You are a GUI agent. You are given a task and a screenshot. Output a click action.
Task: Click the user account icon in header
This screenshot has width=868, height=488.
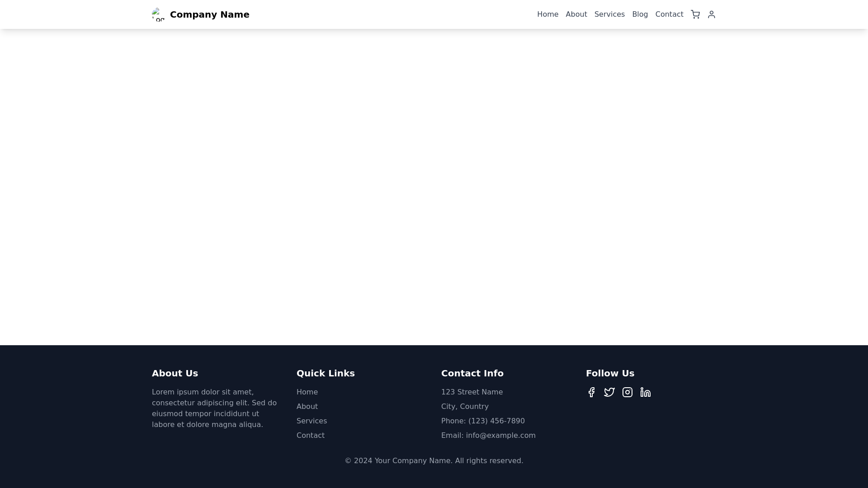tap(711, 14)
